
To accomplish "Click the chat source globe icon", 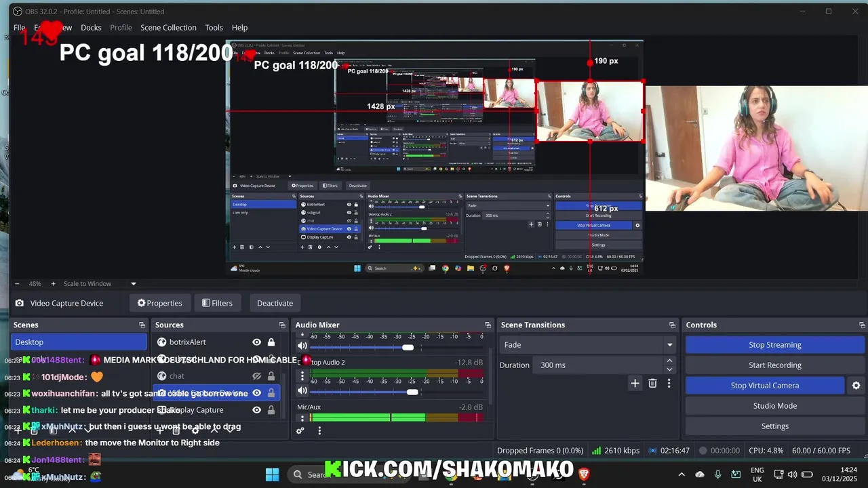I will coord(162,376).
